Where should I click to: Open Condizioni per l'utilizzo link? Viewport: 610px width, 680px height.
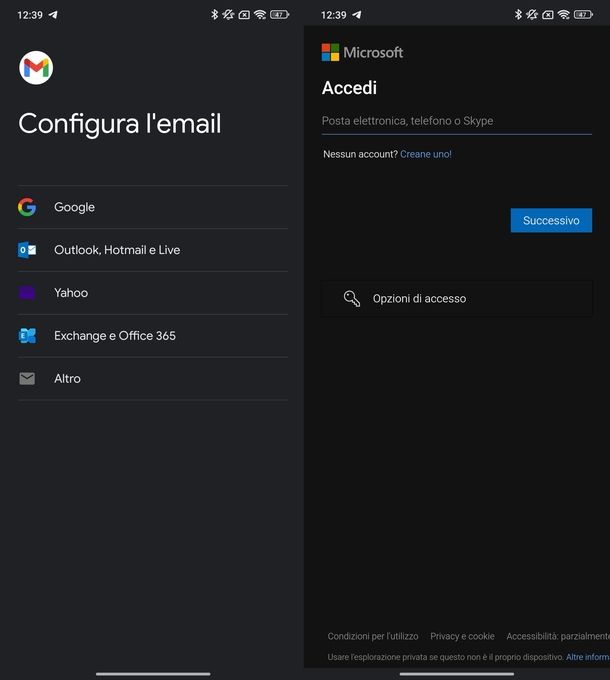click(x=373, y=636)
